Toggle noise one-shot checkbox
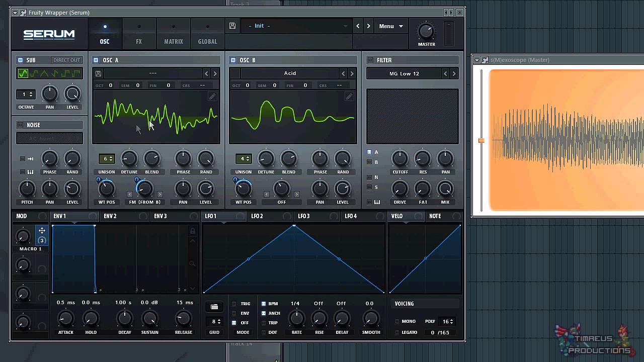Screen dimensions: 644x362 [22, 159]
